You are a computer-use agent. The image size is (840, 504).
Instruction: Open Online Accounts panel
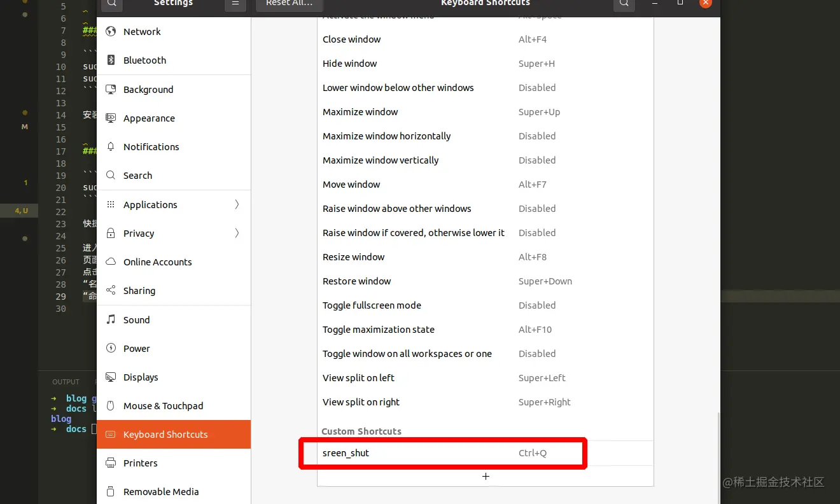[x=174, y=262]
